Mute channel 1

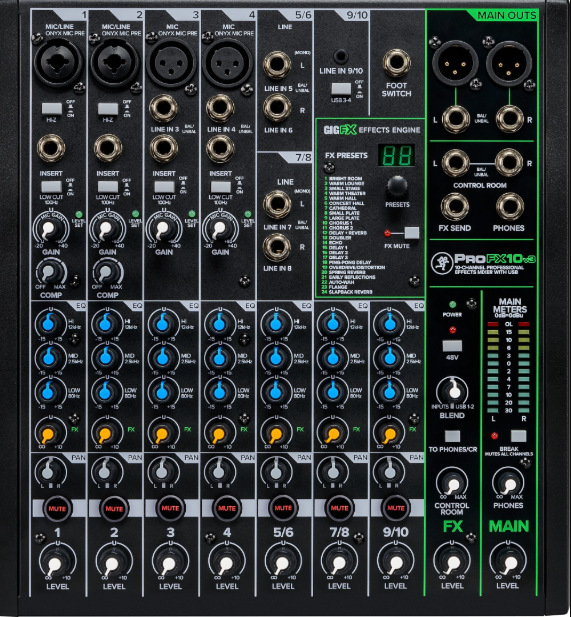pos(57,508)
